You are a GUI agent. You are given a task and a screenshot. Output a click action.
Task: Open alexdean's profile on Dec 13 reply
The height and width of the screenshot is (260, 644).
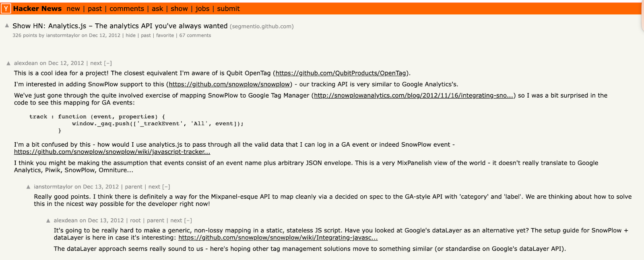click(x=66, y=221)
